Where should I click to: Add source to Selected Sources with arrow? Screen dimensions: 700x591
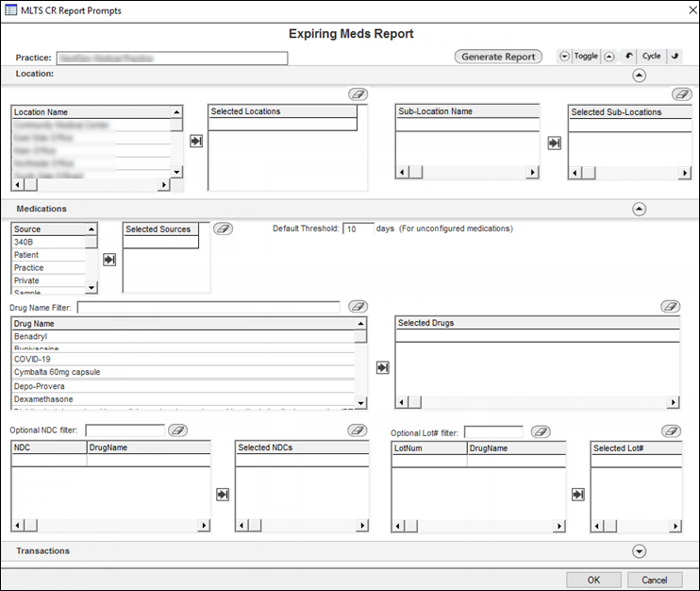109,260
